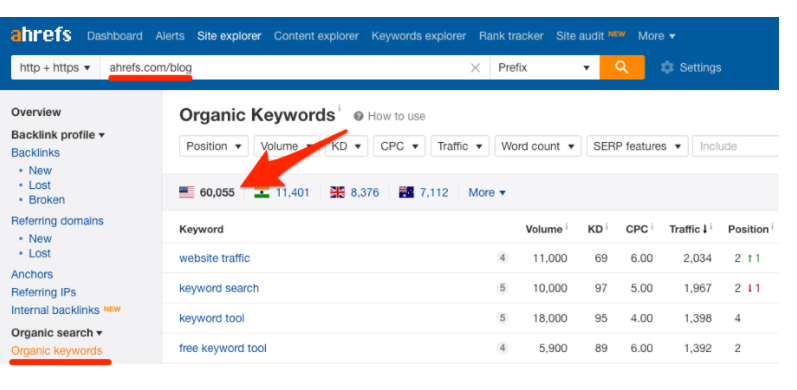This screenshot has width=797, height=390.
Task: Click the info icon beside CPC column
Action: pos(652,226)
